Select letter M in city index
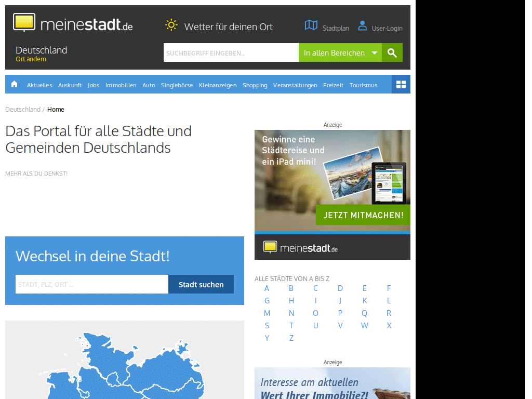Screen dimensions: 532x399 coord(267,313)
